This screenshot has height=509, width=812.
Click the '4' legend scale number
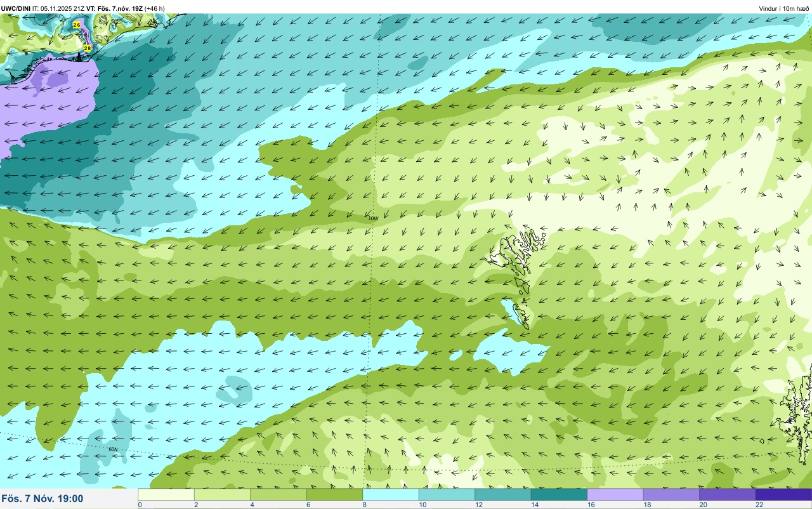point(252,505)
